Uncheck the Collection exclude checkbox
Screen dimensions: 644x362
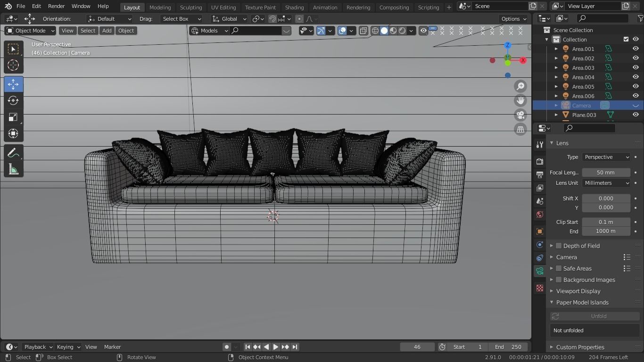pos(626,39)
